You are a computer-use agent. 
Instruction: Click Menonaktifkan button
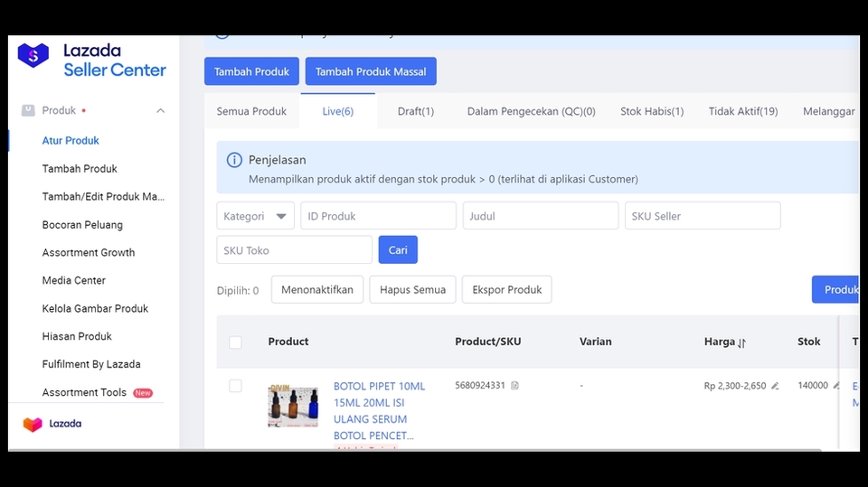(x=317, y=289)
